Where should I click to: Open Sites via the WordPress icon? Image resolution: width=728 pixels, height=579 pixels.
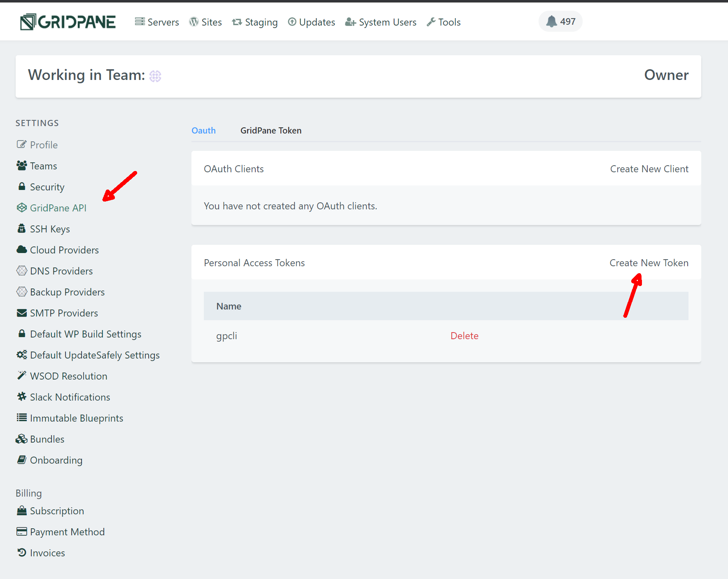coord(194,21)
